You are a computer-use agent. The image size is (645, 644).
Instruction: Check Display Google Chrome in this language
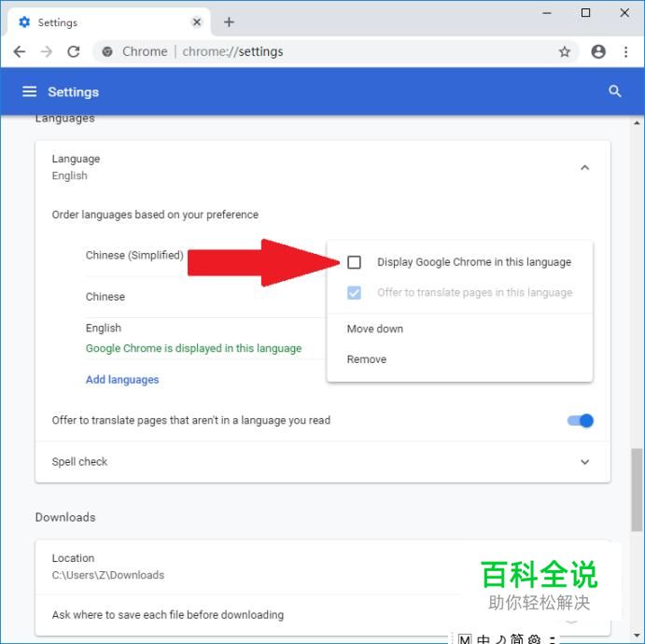click(354, 262)
